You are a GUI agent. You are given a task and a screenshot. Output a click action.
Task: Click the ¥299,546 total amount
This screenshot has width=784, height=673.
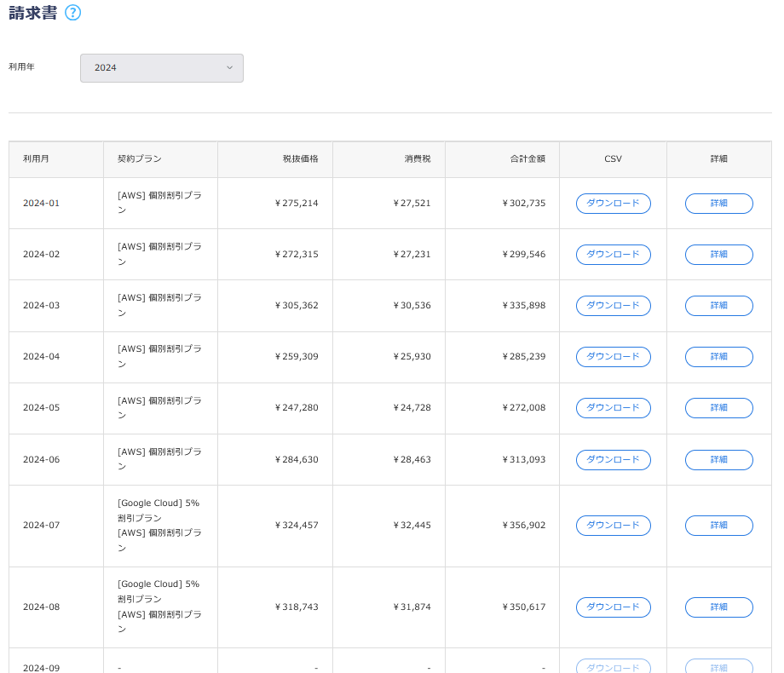tap(524, 254)
